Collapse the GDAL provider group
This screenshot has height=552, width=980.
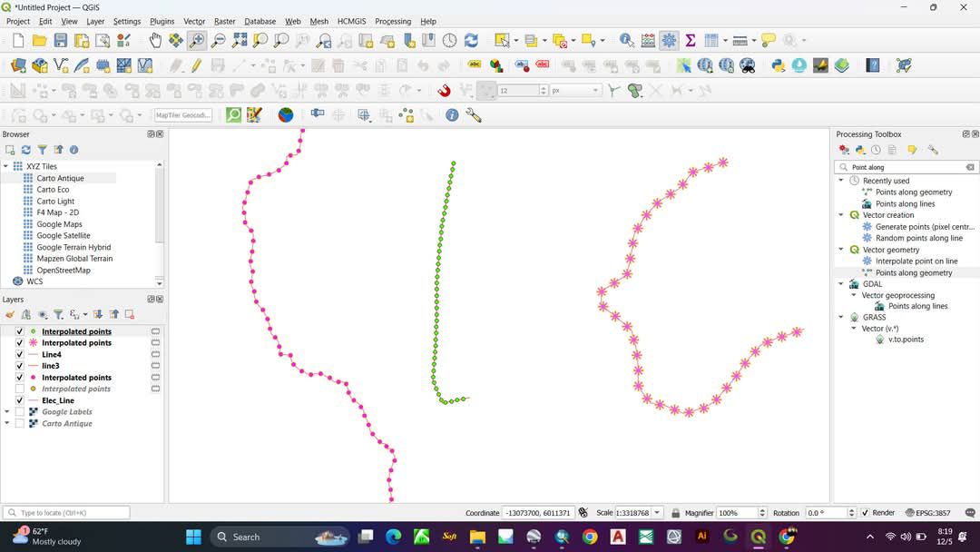[x=841, y=284]
